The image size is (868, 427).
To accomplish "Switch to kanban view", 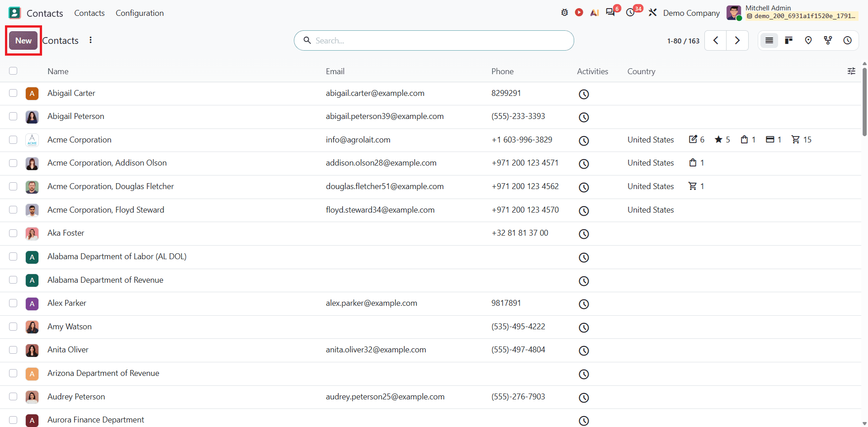I will (x=789, y=41).
